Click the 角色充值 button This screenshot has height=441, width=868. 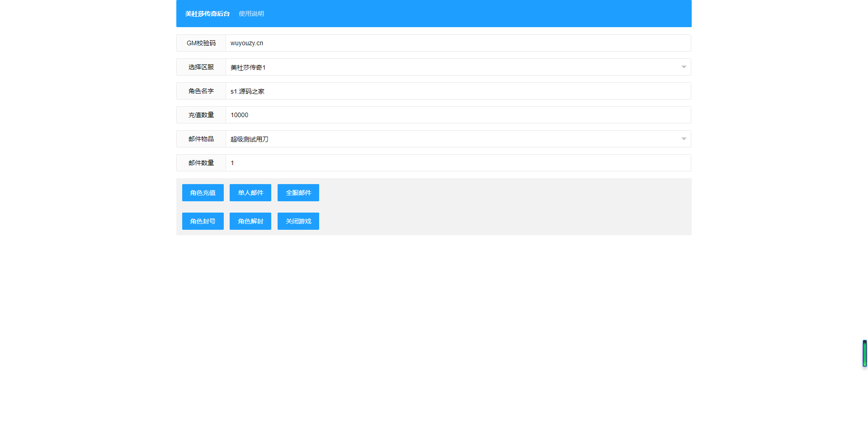point(203,193)
